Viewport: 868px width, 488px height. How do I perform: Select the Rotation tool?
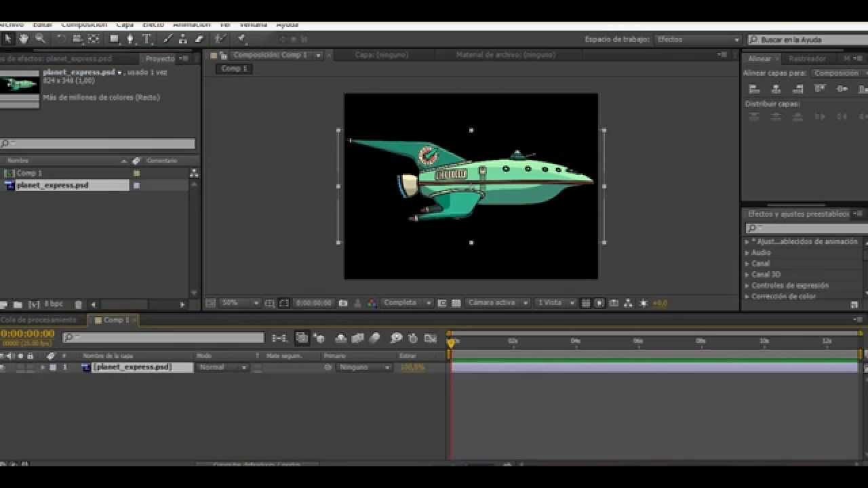click(x=61, y=39)
